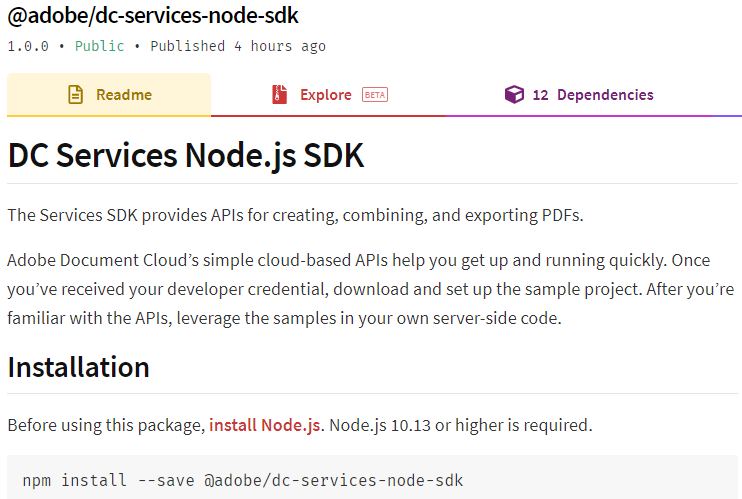Click the DC Services Node.js SDK heading
742x499 pixels.
coord(186,155)
